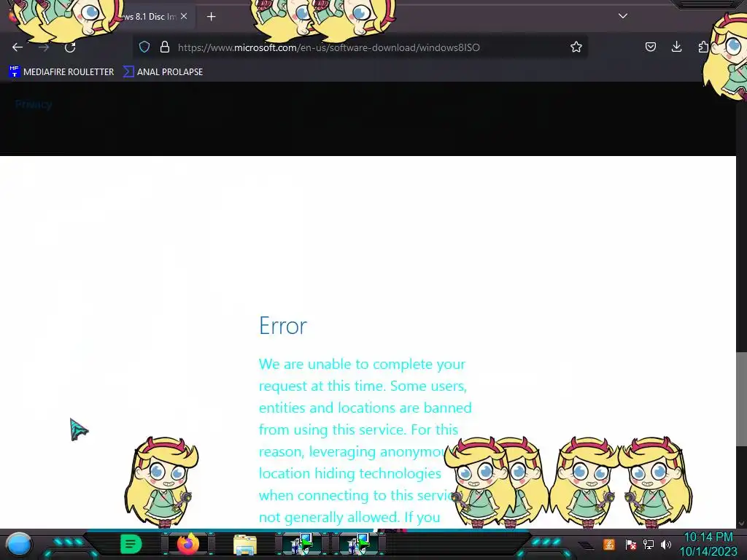Open the green chat app in taskbar
This screenshot has width=747, height=560.
click(x=131, y=544)
